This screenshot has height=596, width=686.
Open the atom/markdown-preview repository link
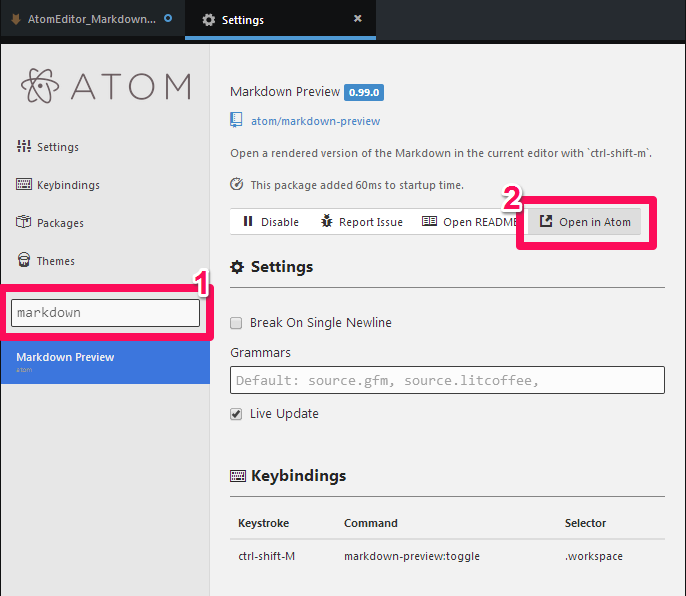point(315,121)
